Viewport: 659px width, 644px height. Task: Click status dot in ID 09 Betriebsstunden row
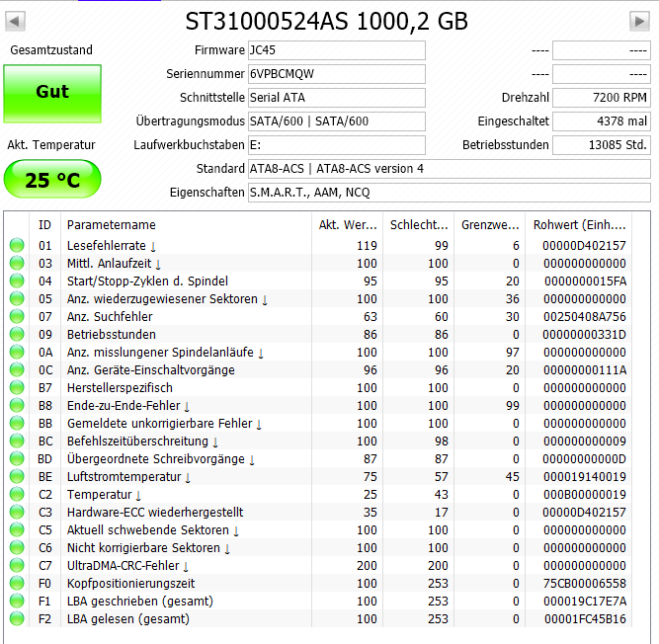(17, 335)
